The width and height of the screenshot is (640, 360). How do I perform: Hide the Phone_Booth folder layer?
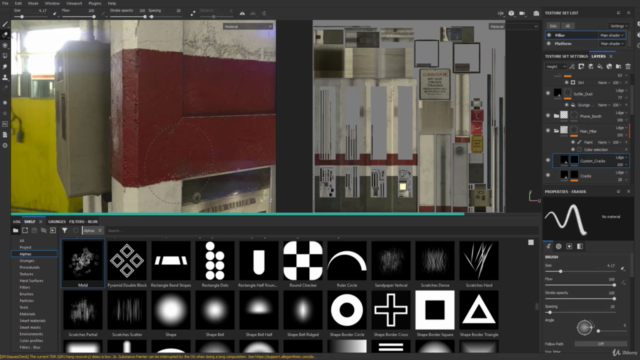tap(548, 116)
